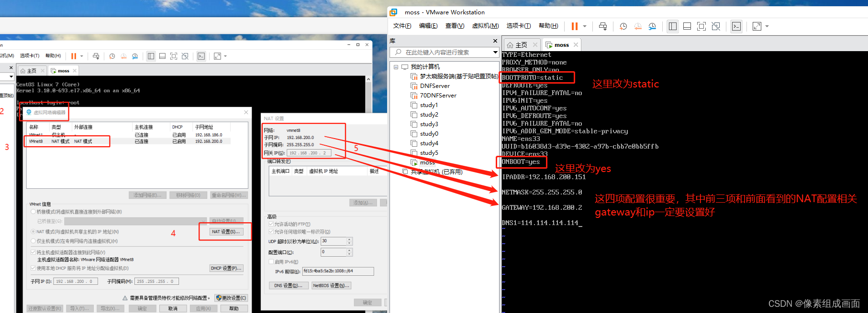Click 网关 IP field in NAT settings
The height and width of the screenshot is (313, 868).
pyautogui.click(x=310, y=153)
